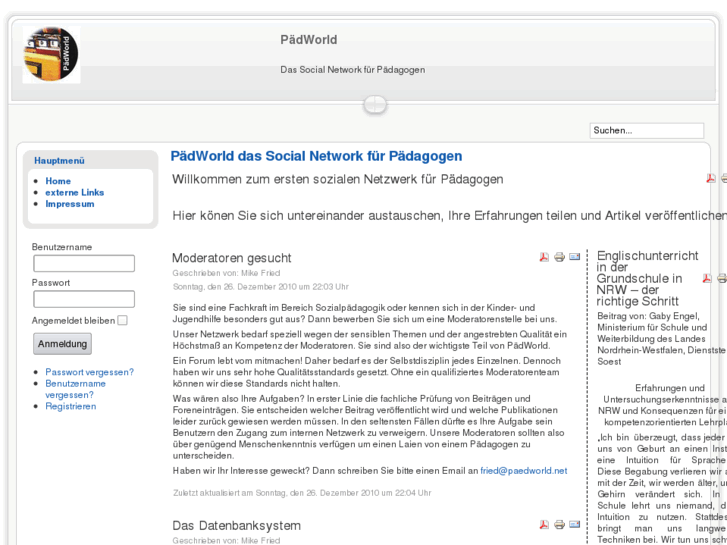
Task: Click Zuletzt aktualisiert am Sonntag line
Action: point(302,493)
